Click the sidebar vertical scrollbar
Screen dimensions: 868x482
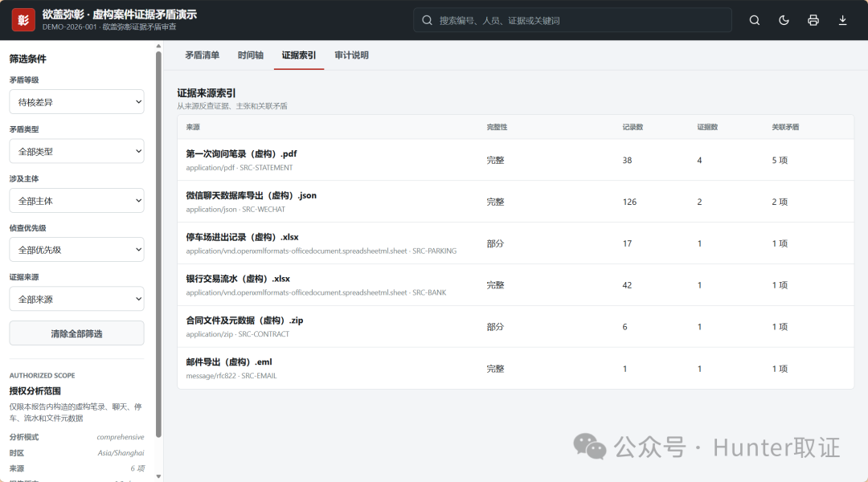point(159,243)
